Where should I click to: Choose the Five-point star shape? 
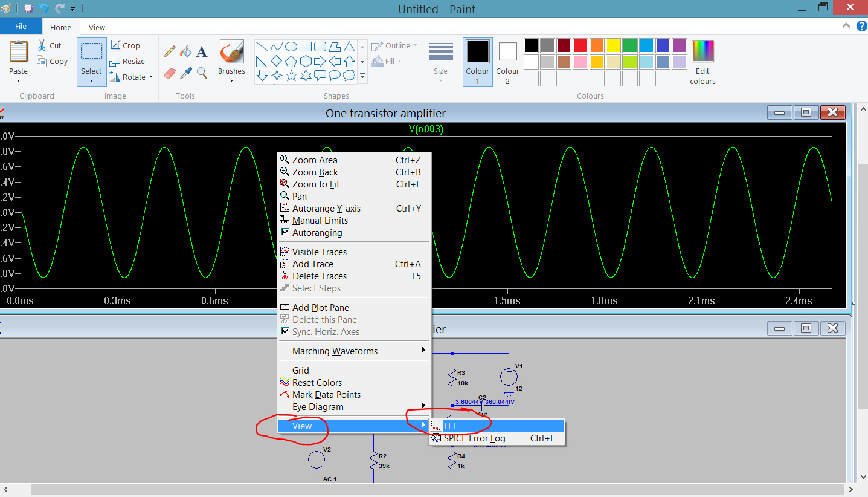[291, 76]
